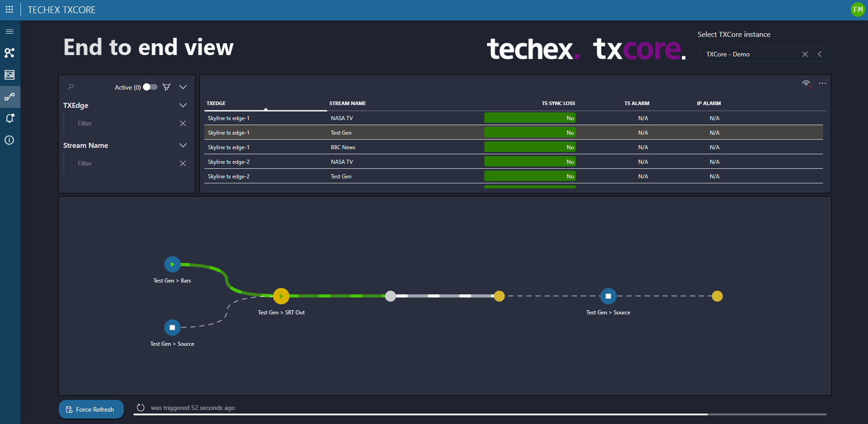Click yellow node after the grey-white link
868x424 pixels.
499,296
